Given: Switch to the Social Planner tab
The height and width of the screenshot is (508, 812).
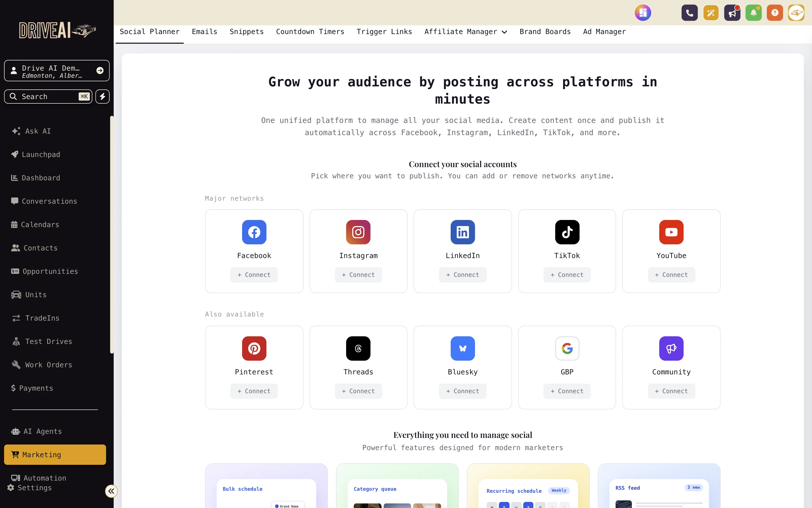Looking at the screenshot, I should tap(150, 31).
